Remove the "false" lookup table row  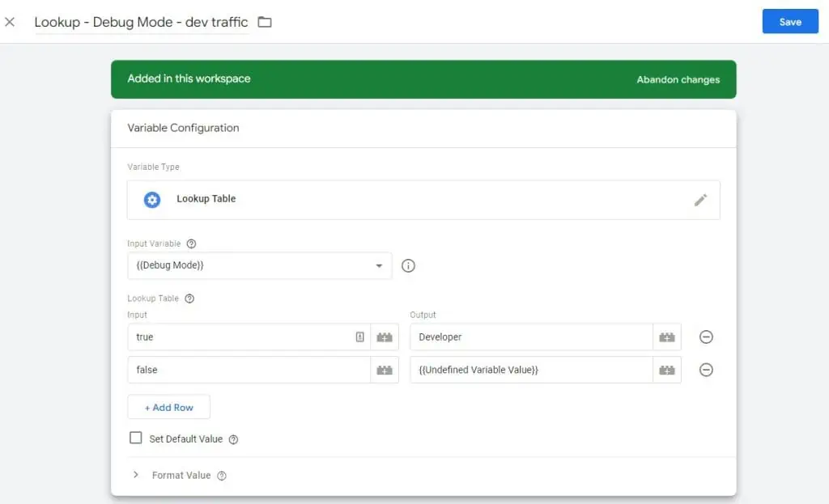[x=706, y=370]
